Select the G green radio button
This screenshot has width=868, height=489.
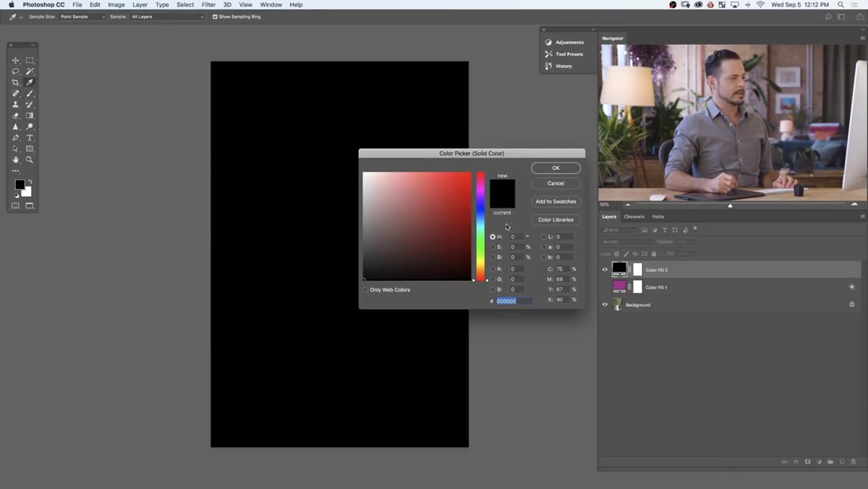pos(493,279)
